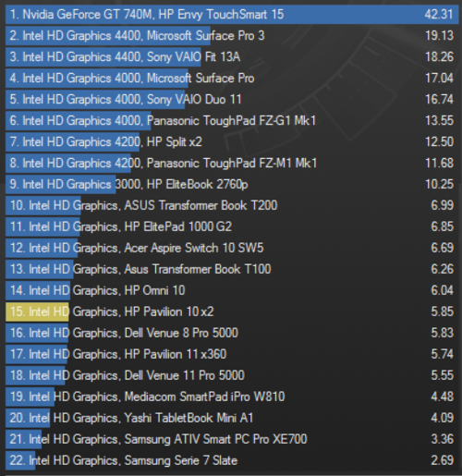Click the score value 5.74

(x=443, y=354)
